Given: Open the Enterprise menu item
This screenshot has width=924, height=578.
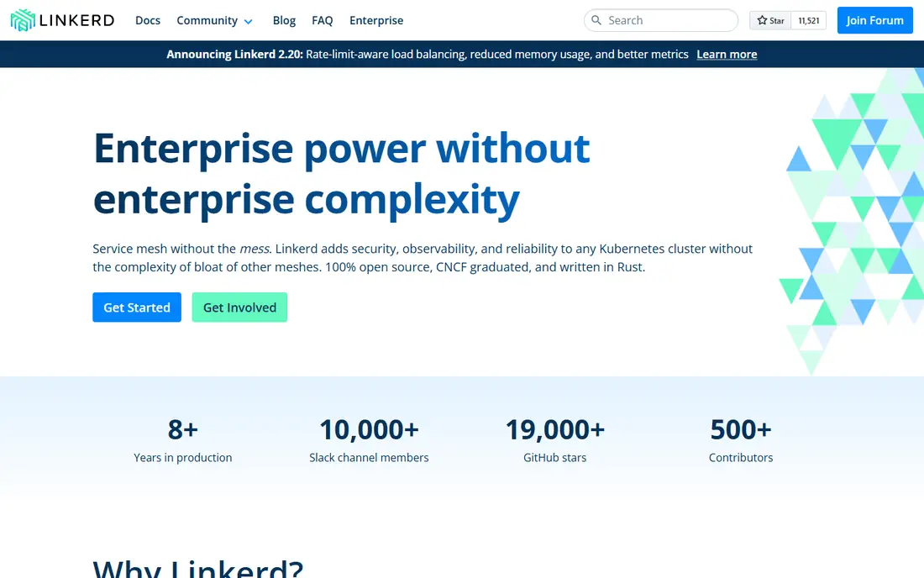Looking at the screenshot, I should 376,20.
